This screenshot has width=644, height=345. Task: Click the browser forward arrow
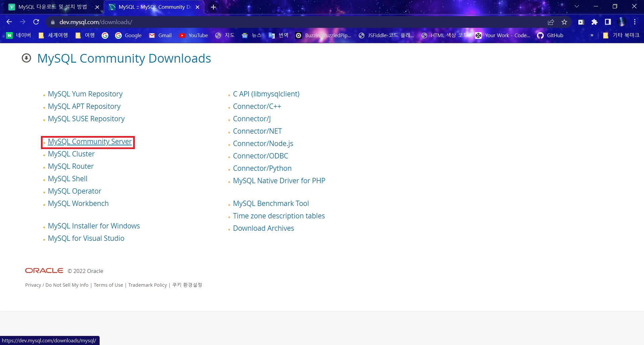(22, 22)
